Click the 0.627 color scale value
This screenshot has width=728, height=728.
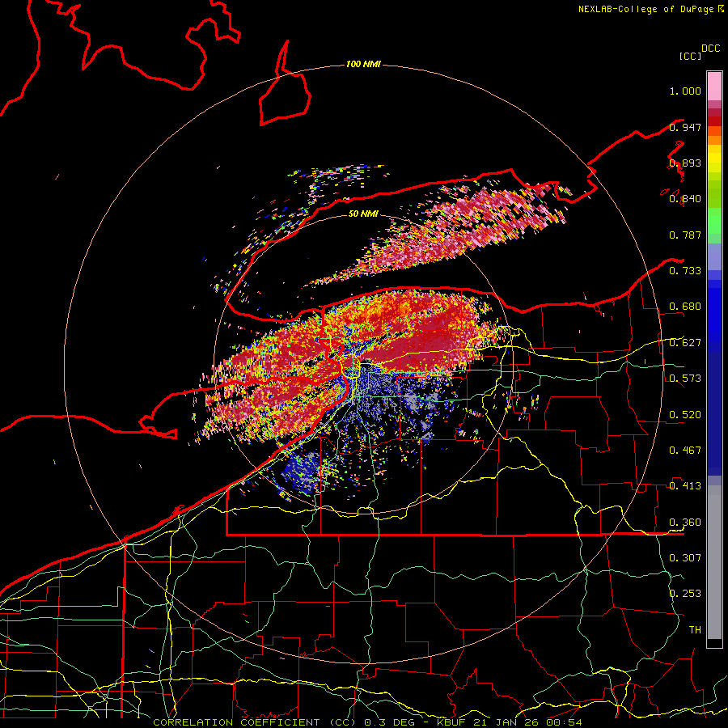(x=685, y=343)
